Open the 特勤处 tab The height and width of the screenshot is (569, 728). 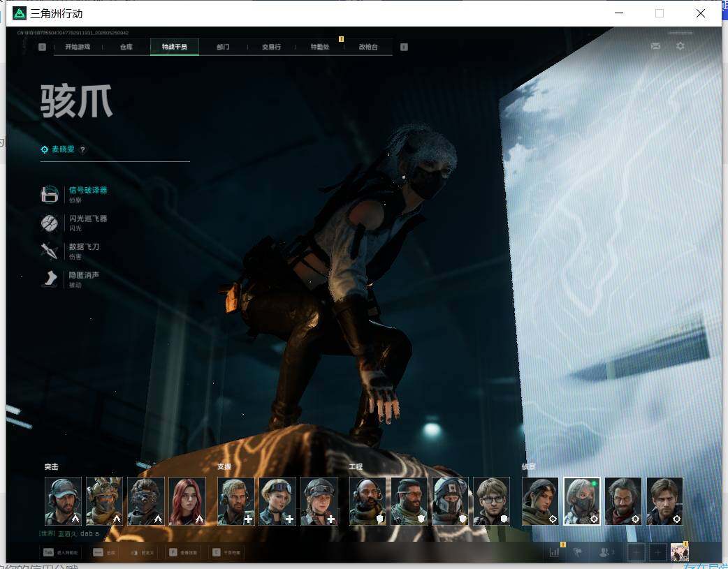coord(320,47)
